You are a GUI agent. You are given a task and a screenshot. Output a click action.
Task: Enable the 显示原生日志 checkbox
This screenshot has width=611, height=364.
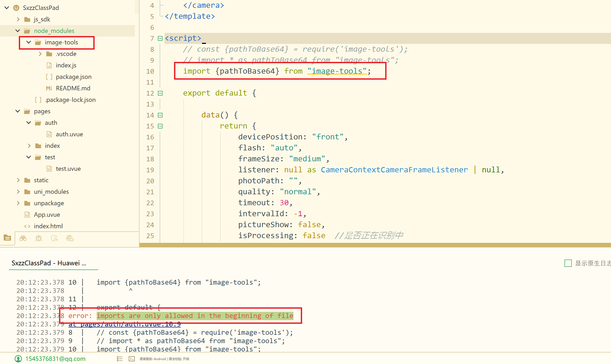568,263
